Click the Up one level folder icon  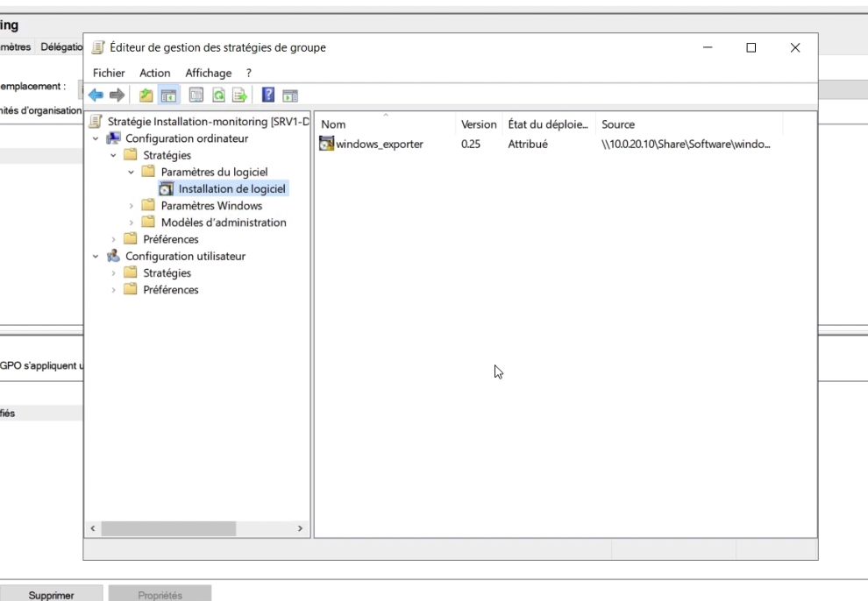tap(146, 95)
